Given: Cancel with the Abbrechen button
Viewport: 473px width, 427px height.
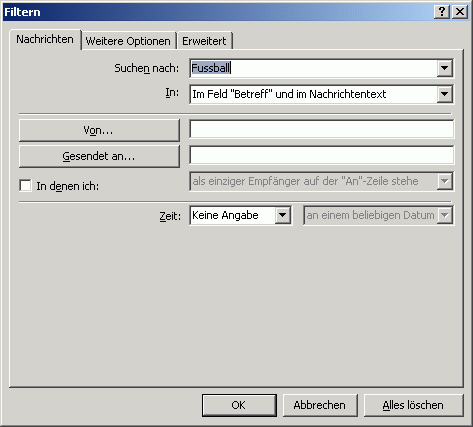Looking at the screenshot, I should 320,405.
